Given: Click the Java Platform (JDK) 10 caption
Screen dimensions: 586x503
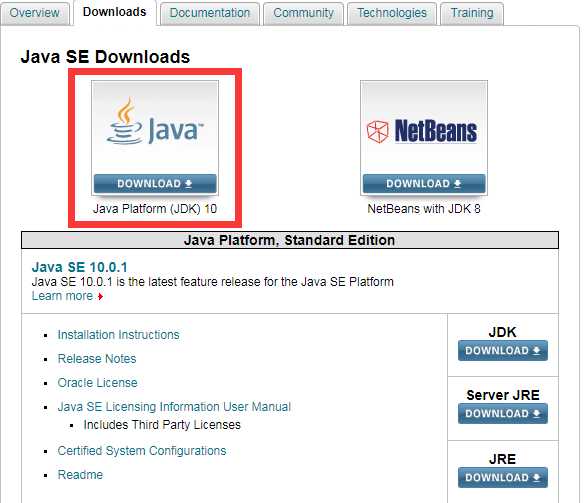Looking at the screenshot, I should coord(155,209).
